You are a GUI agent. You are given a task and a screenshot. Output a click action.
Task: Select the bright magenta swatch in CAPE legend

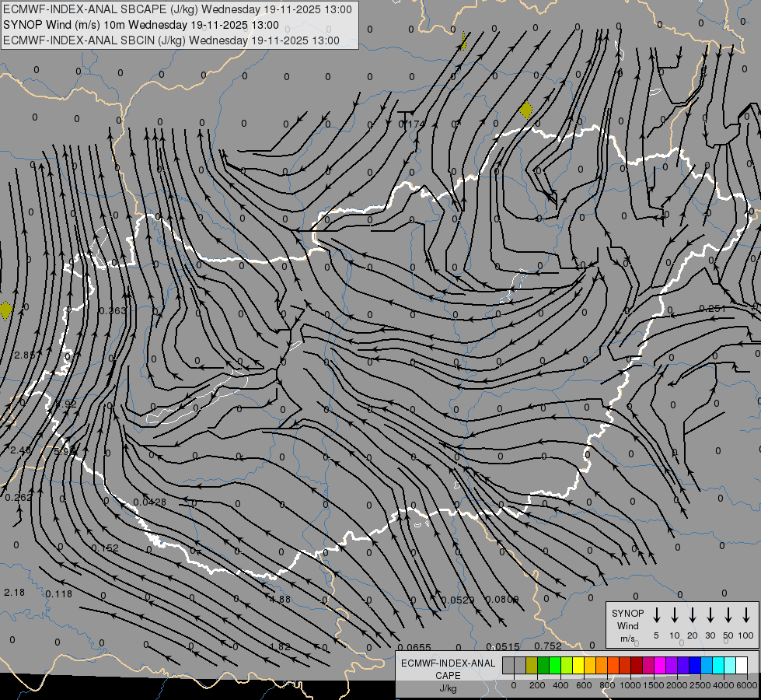(661, 665)
